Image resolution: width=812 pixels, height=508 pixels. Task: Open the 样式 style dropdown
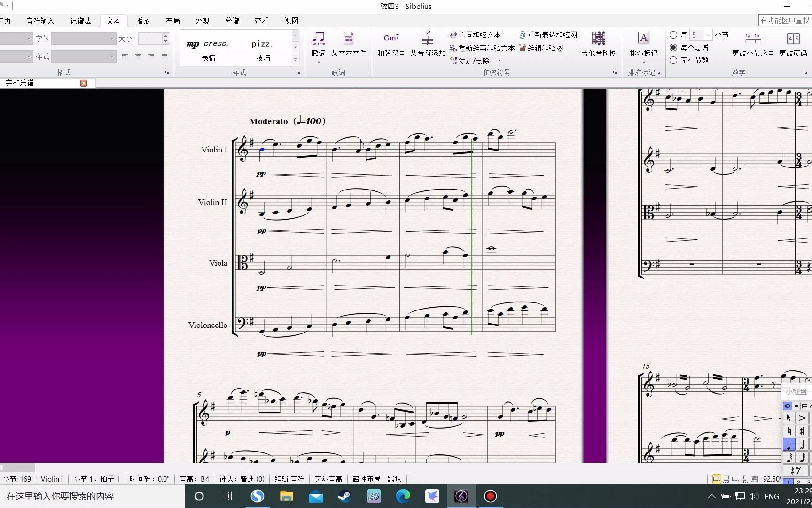click(x=84, y=56)
